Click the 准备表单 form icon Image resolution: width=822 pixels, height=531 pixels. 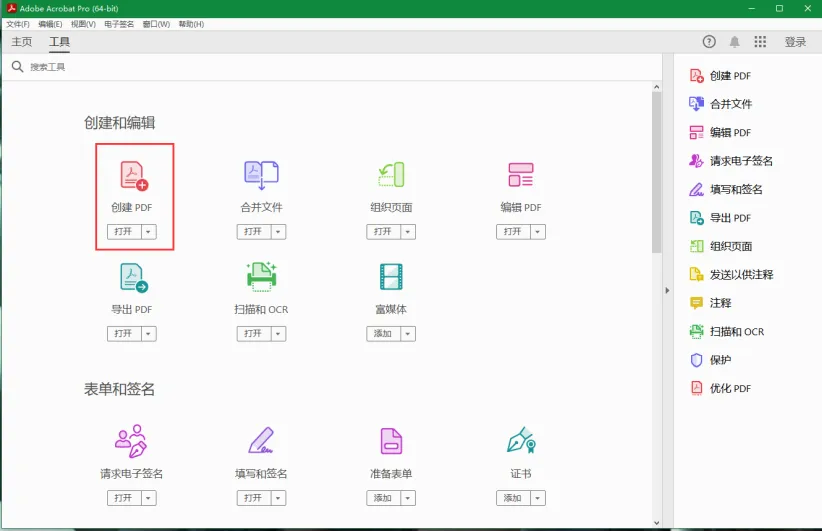click(391, 441)
